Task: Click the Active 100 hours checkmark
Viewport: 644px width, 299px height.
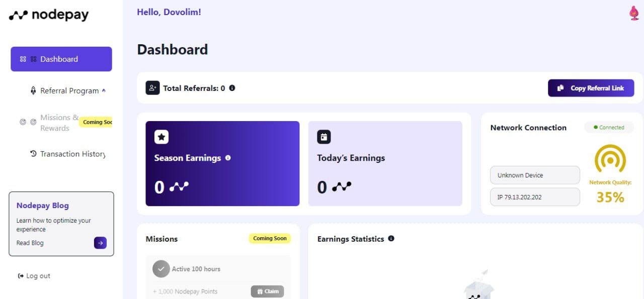Action: (161, 269)
